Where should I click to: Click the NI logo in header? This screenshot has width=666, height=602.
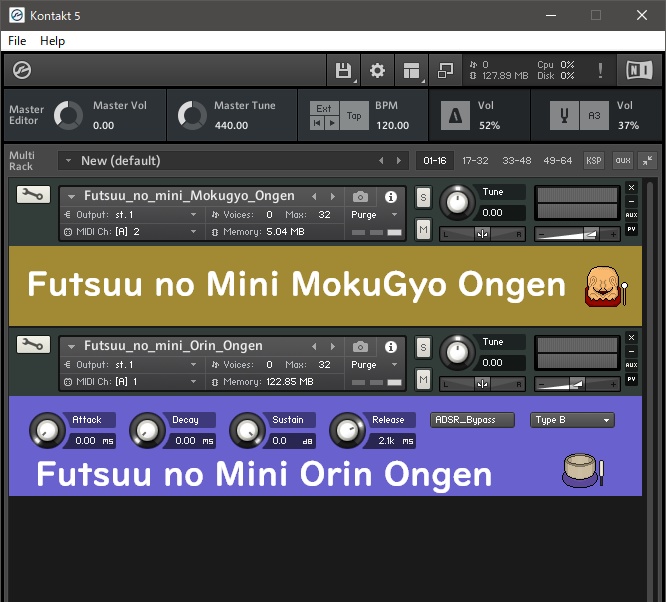pyautogui.click(x=640, y=70)
